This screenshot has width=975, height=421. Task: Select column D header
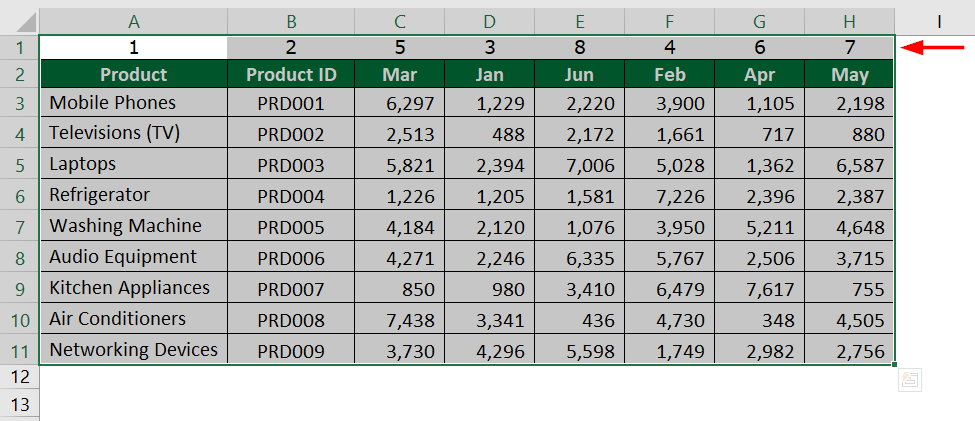tap(489, 21)
